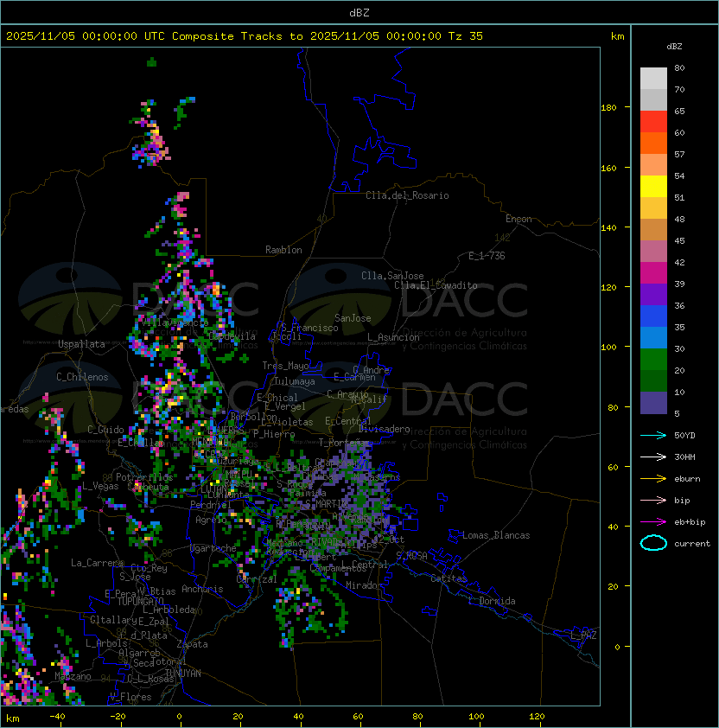Click the 'Tz 35' header value
The image size is (719, 728).
coord(466,36)
